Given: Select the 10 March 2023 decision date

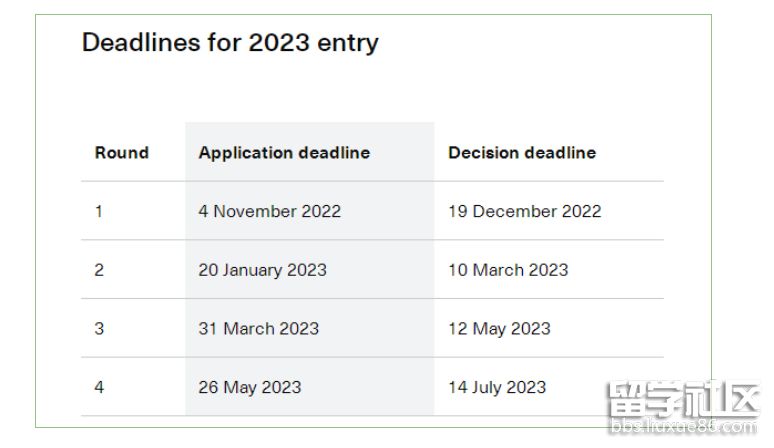Looking at the screenshot, I should tap(508, 270).
